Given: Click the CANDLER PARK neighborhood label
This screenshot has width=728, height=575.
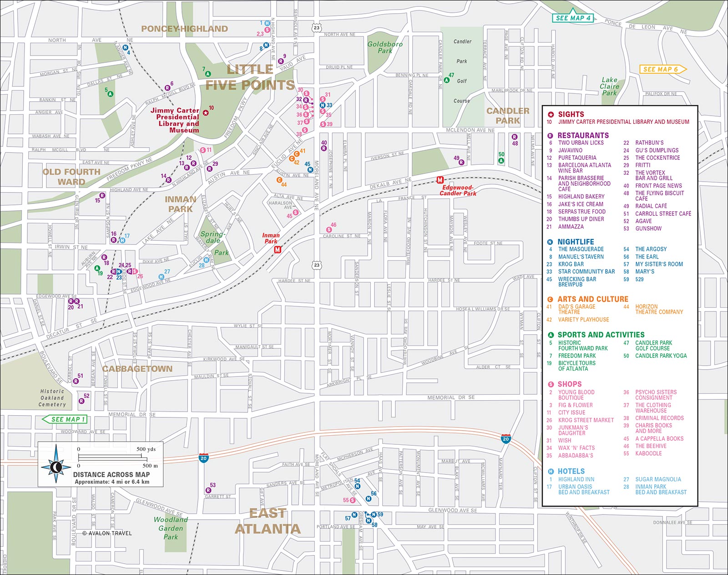Looking at the screenshot, I should point(508,116).
